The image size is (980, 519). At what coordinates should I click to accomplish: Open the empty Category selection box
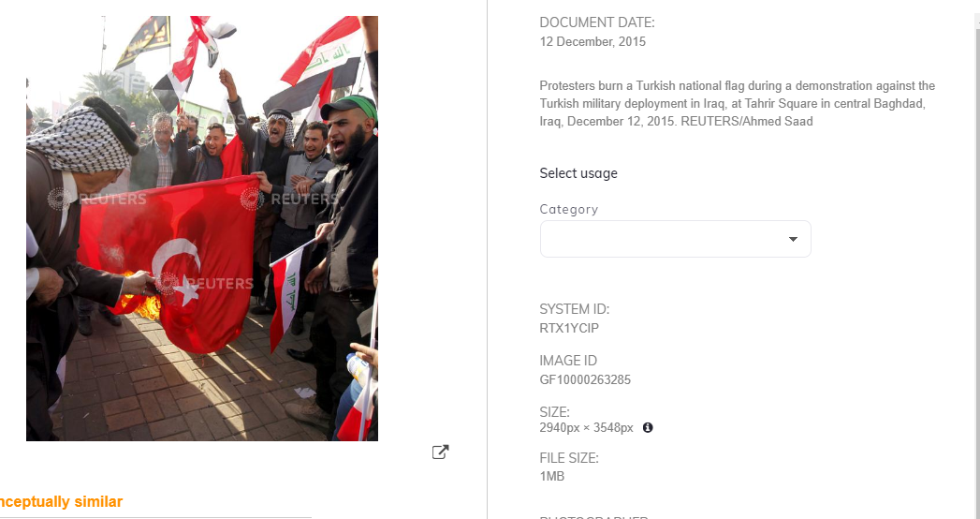(x=675, y=239)
